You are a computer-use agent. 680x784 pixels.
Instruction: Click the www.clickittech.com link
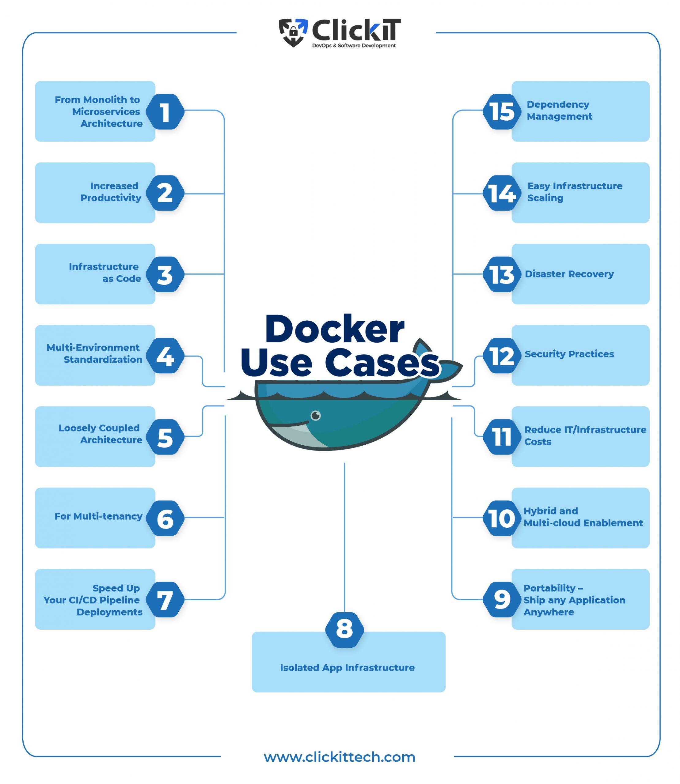point(340,761)
